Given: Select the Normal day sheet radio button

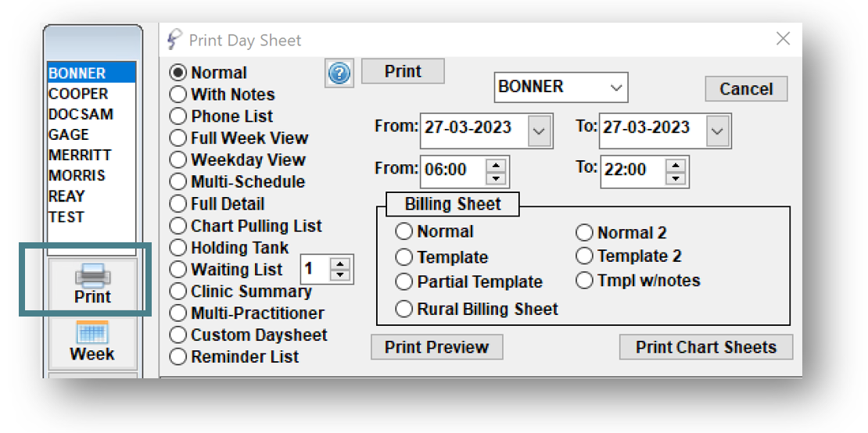Looking at the screenshot, I should (x=178, y=73).
